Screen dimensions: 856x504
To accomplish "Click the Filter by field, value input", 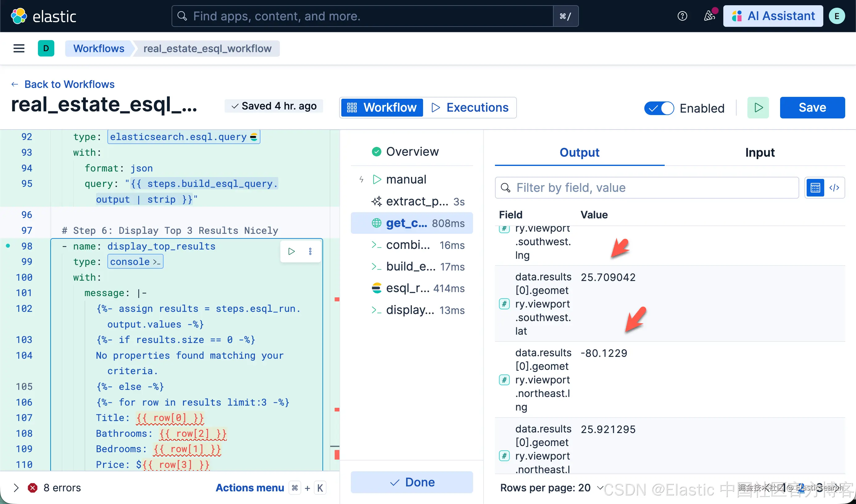I will tap(647, 188).
